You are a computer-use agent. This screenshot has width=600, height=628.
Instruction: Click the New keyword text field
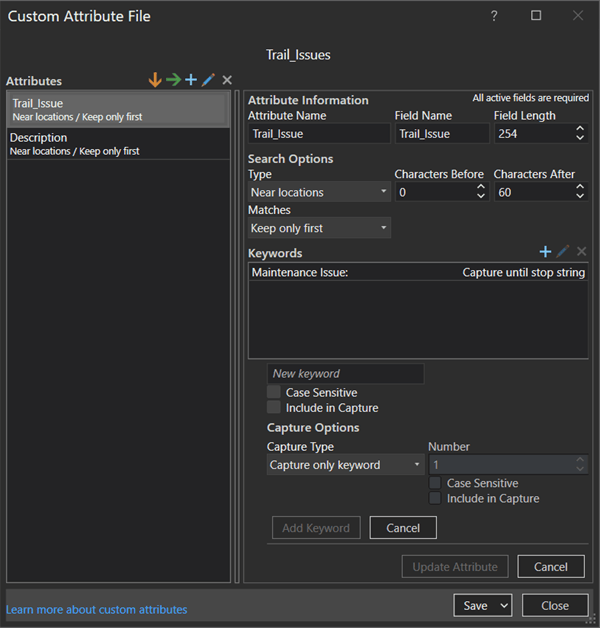point(345,374)
